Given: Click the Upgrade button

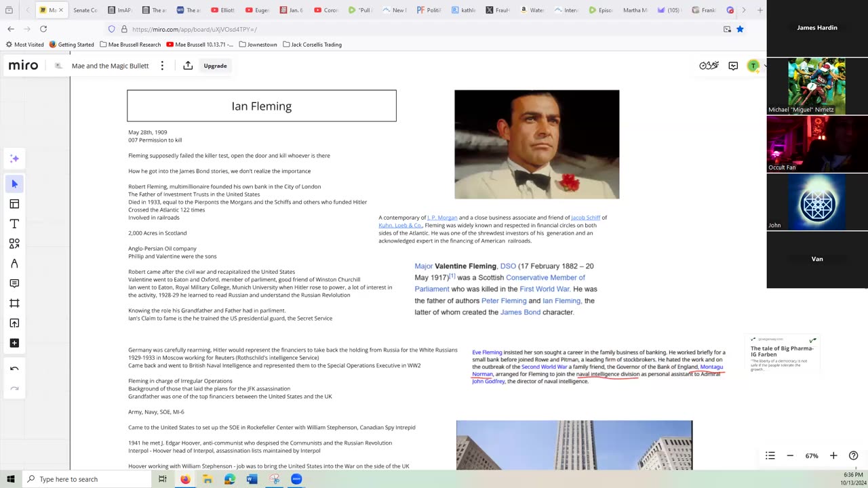Looking at the screenshot, I should tap(215, 66).
